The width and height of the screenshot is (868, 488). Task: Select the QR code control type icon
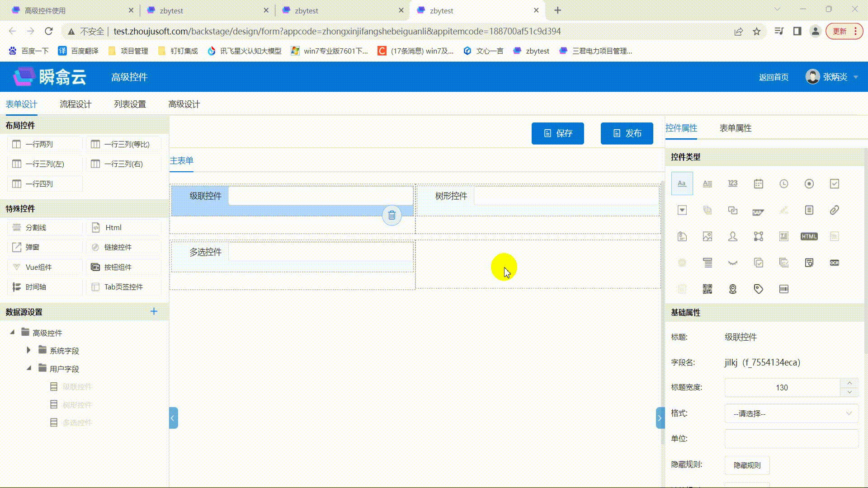(x=708, y=289)
